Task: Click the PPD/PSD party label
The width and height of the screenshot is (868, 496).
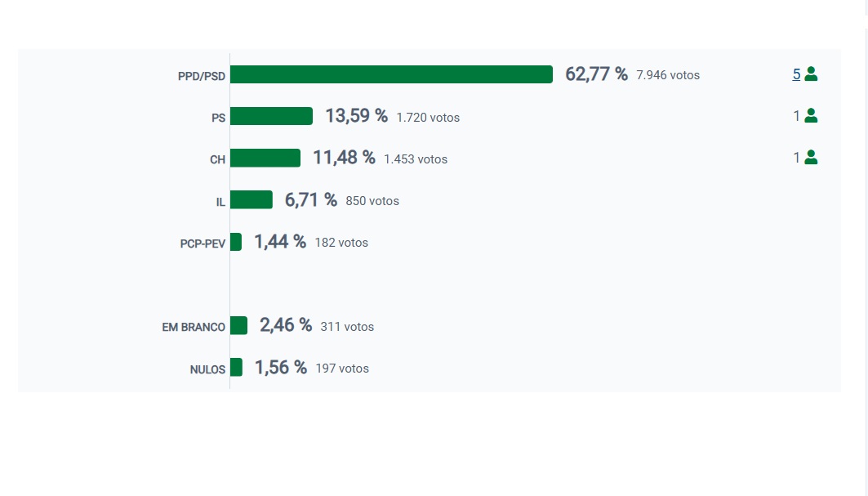Action: (x=201, y=76)
